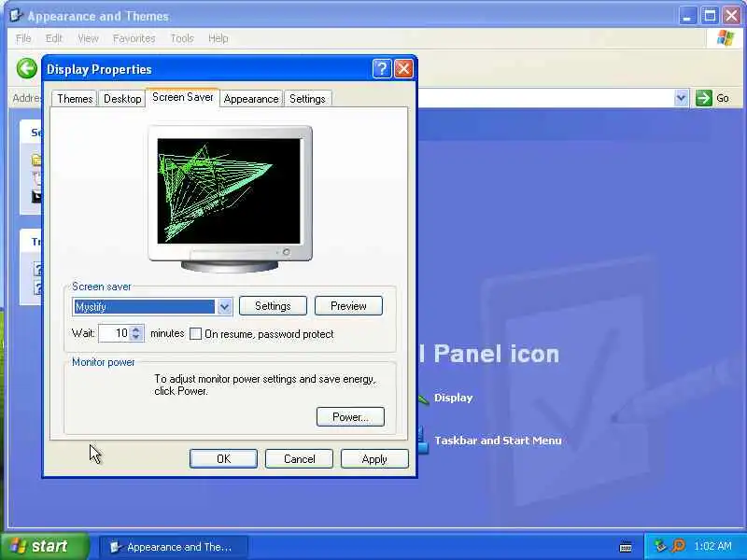This screenshot has height=560, width=747.
Task: Click the Appearance and Themes title bar icon
Action: (16, 15)
